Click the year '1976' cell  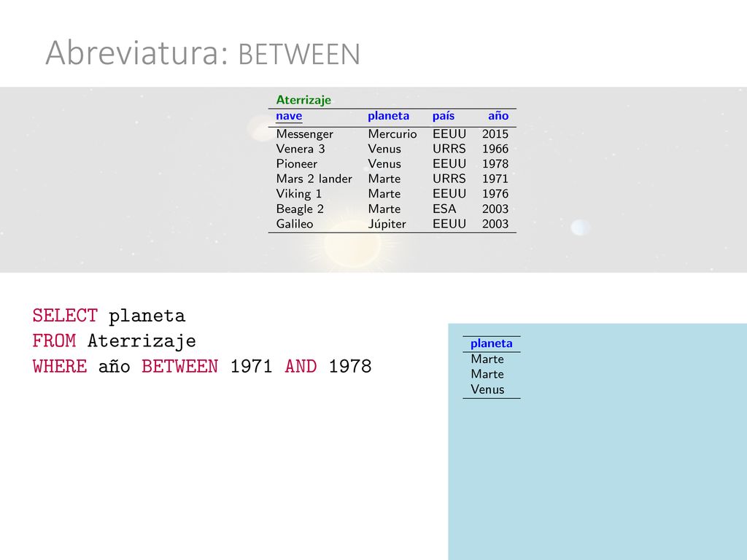tap(495, 194)
